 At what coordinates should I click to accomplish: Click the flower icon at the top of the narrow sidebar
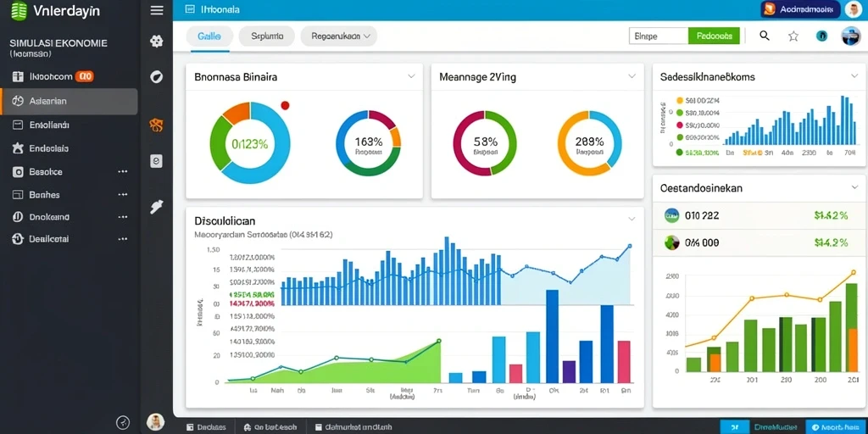coord(157,41)
